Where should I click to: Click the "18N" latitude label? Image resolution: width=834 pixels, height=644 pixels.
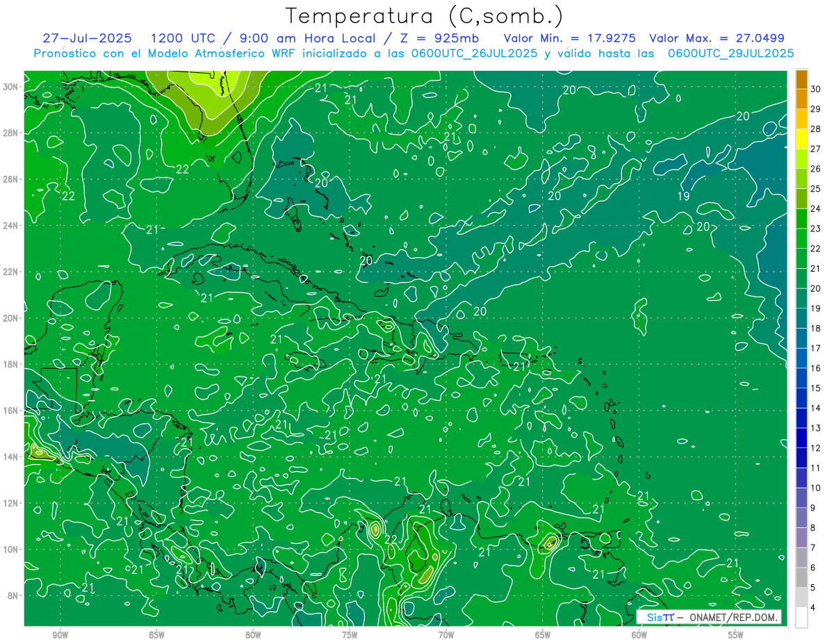pyautogui.click(x=12, y=364)
